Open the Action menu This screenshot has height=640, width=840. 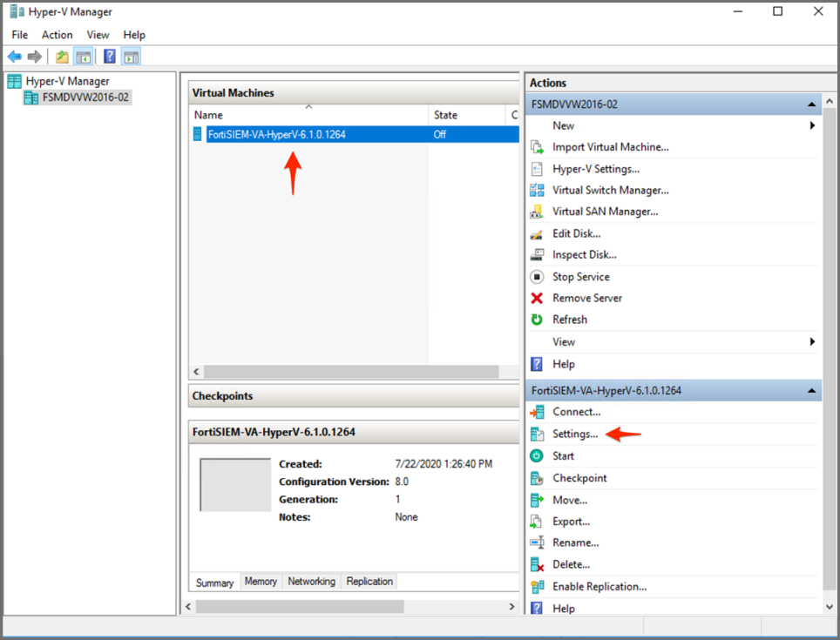pyautogui.click(x=57, y=34)
